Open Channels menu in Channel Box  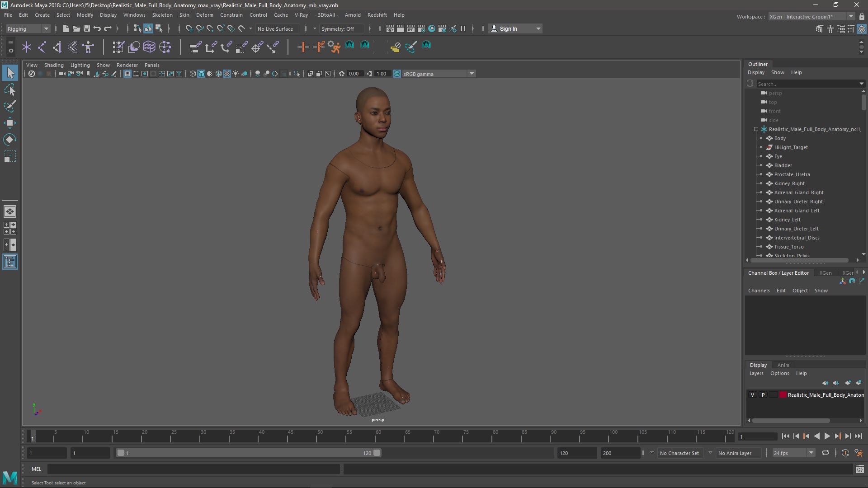(x=759, y=291)
